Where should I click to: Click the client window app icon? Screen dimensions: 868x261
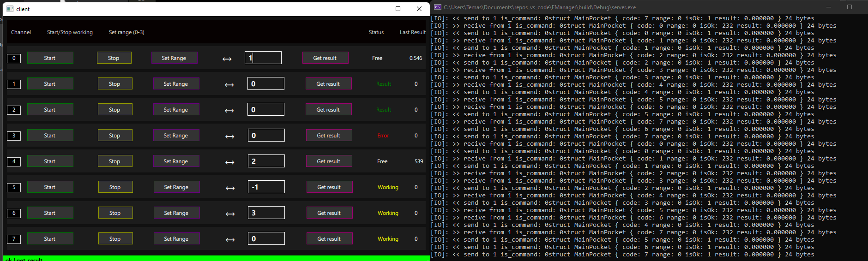[10, 9]
